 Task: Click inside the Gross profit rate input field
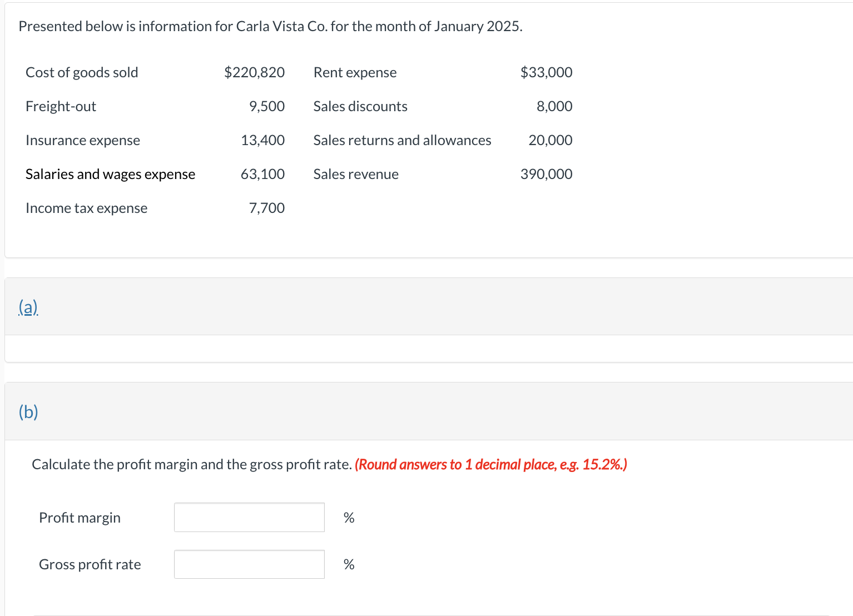249,564
